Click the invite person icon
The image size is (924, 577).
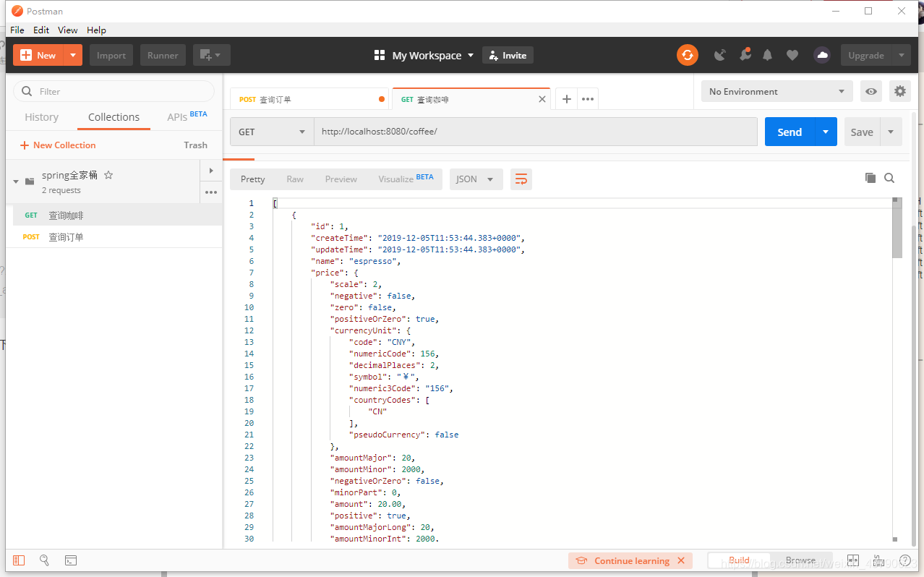click(x=494, y=55)
